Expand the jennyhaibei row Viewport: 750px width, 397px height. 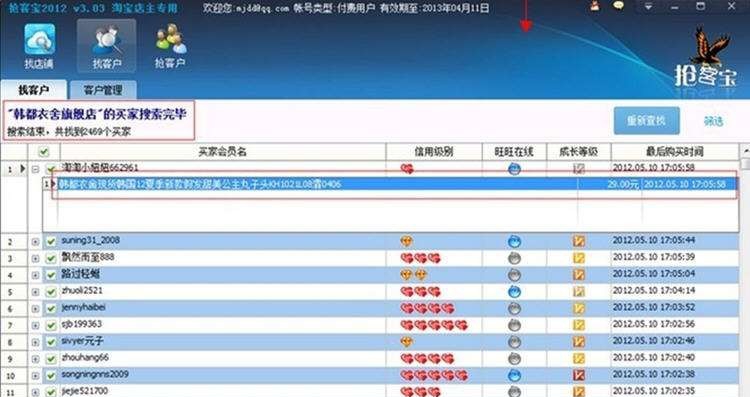pos(35,309)
